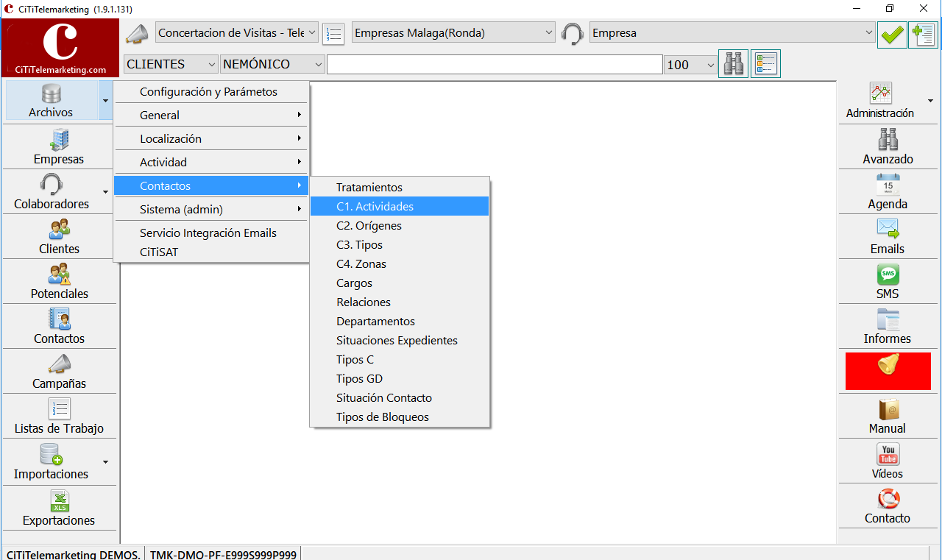Click the add record plus icon
This screenshot has height=560, width=942.
pos(923,34)
